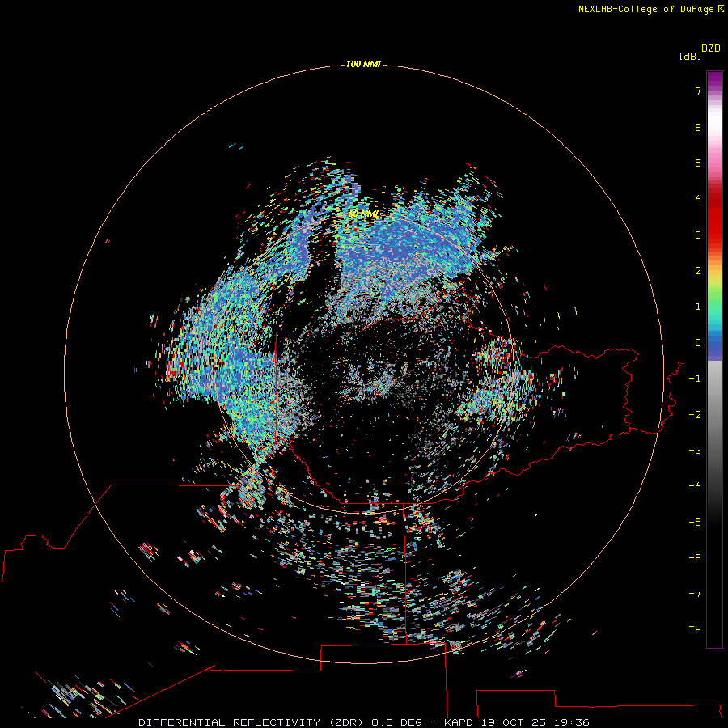Click the TH label on color scale
Image resolution: width=728 pixels, height=728 pixels.
(695, 630)
